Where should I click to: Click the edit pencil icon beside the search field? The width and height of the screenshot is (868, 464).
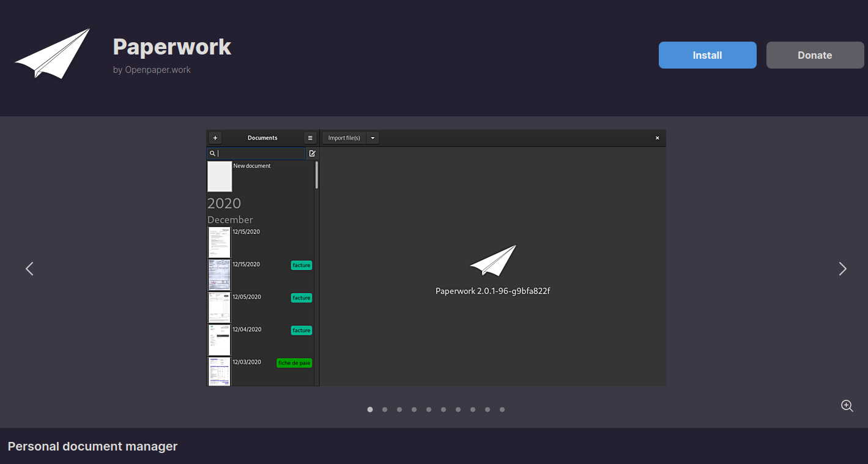click(312, 154)
